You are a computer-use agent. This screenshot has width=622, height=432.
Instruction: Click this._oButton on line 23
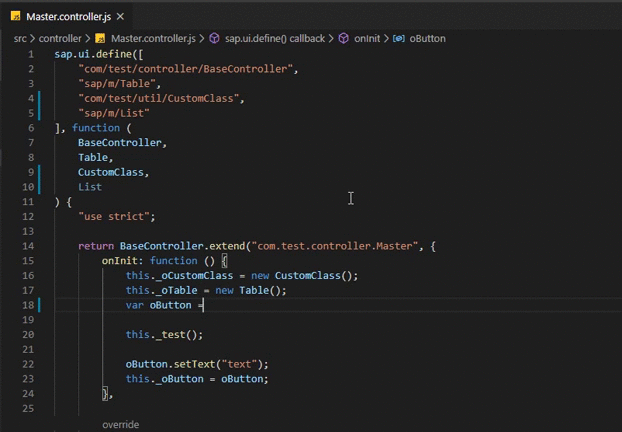click(x=165, y=379)
